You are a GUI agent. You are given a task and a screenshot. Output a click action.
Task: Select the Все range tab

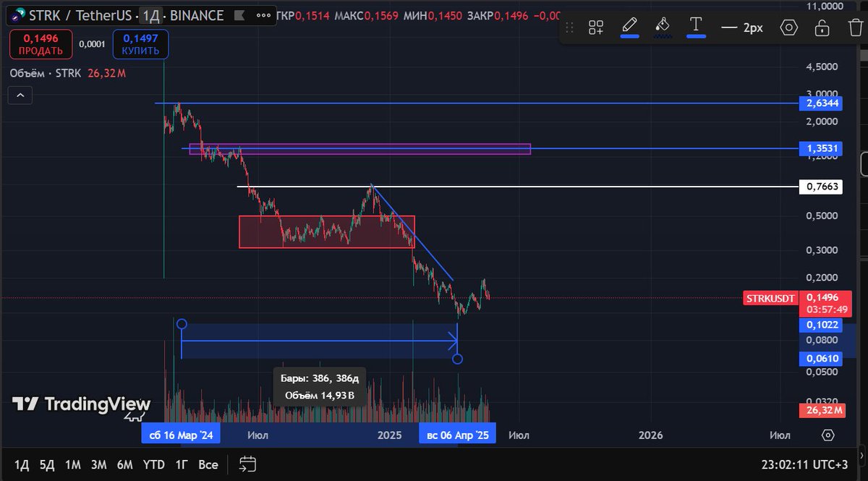point(208,464)
